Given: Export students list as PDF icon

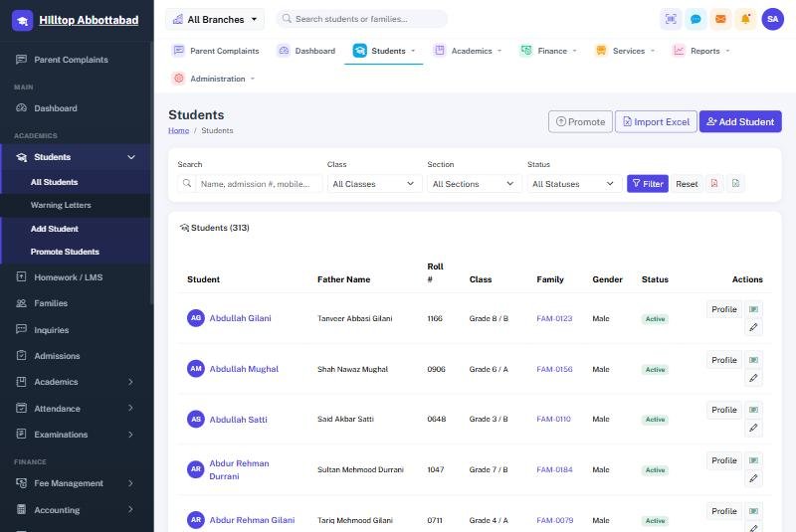Looking at the screenshot, I should pyautogui.click(x=714, y=184).
